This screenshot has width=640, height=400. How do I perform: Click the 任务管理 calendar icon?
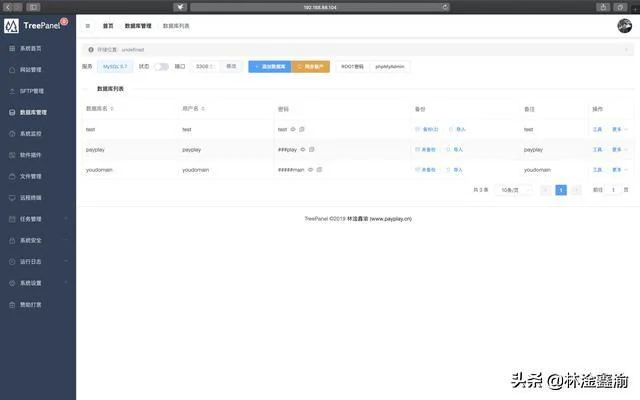pos(12,219)
